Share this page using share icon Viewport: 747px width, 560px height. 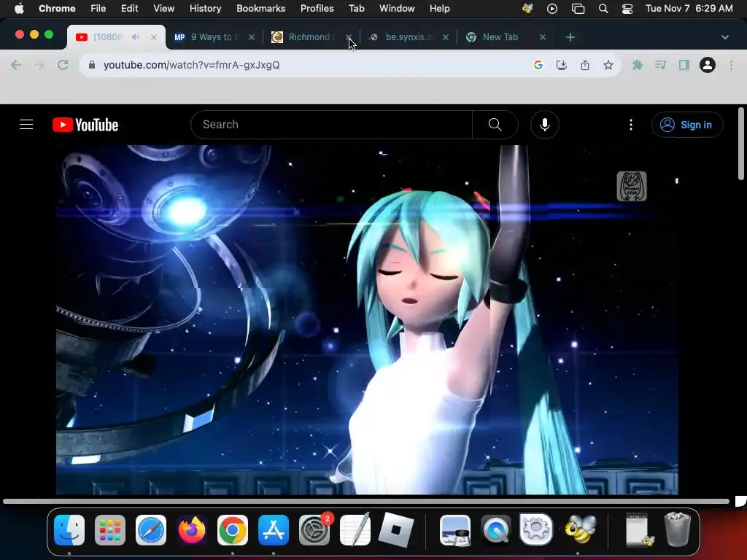pyautogui.click(x=585, y=65)
